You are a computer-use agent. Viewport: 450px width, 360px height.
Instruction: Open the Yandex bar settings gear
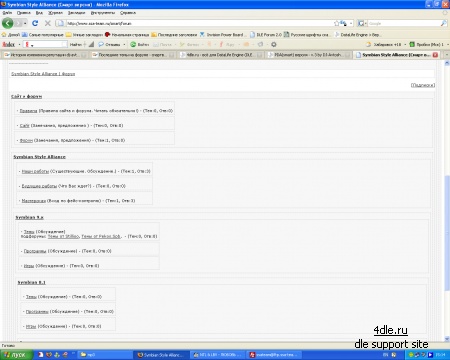[x=274, y=44]
